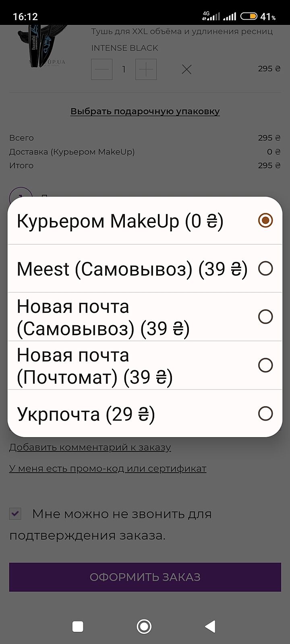The height and width of the screenshot is (644, 290).
Task: Tap the battery icon in status bar
Action: tap(249, 17)
